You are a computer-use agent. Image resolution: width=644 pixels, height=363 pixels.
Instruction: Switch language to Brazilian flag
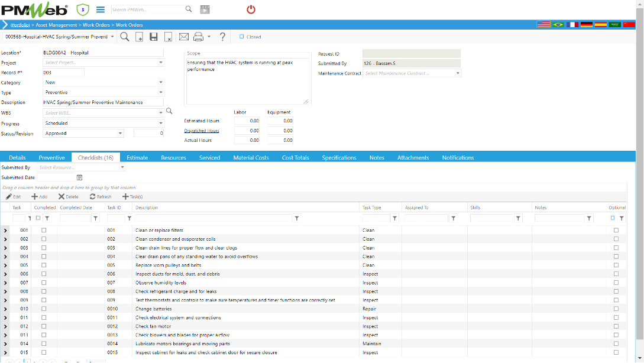point(558,25)
